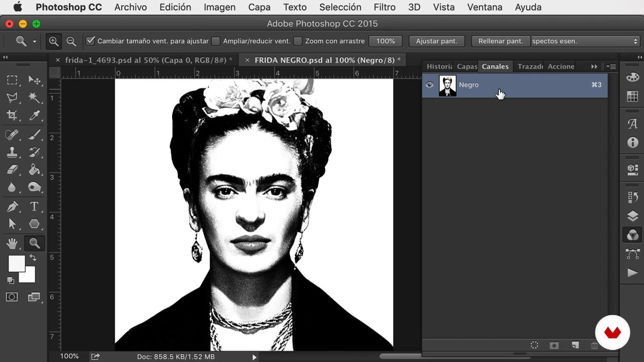Select the Eraser tool
644x362 pixels.
(x=12, y=169)
